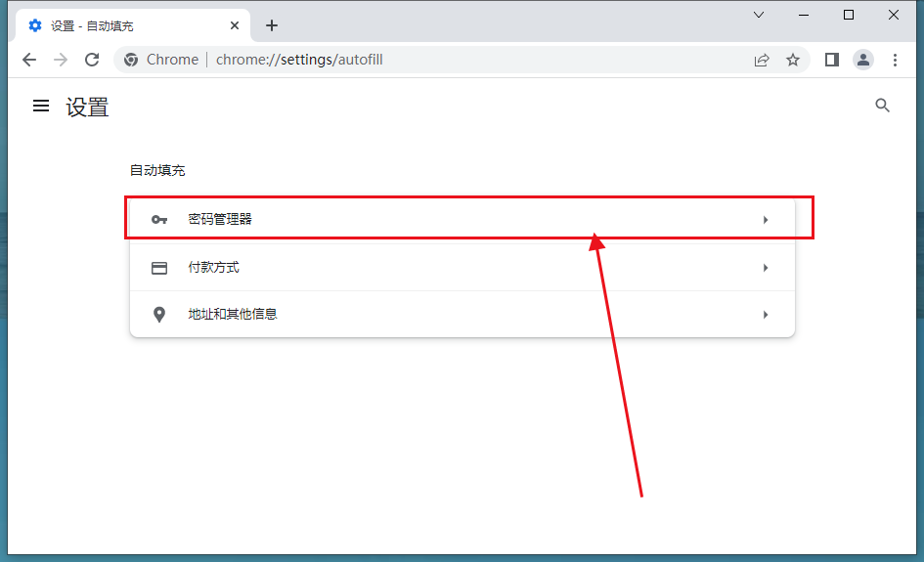Open the side panel icon
The height and width of the screenshot is (562, 924).
coord(831,60)
